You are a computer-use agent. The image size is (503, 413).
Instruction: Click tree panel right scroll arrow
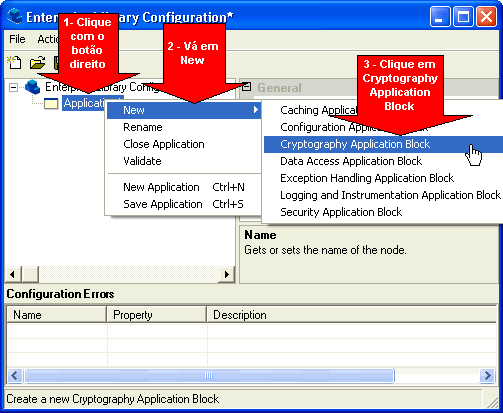click(227, 275)
